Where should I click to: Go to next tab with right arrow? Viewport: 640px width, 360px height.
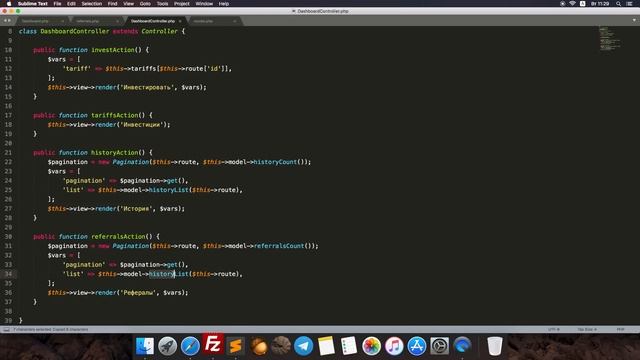tap(9, 20)
